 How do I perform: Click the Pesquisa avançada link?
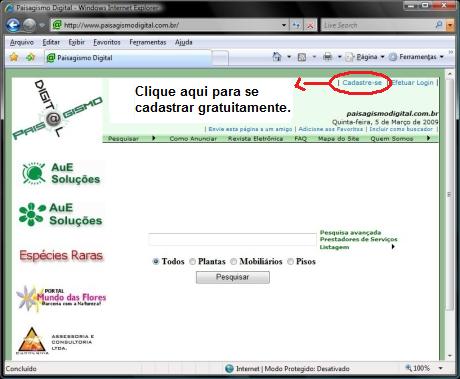click(x=350, y=232)
